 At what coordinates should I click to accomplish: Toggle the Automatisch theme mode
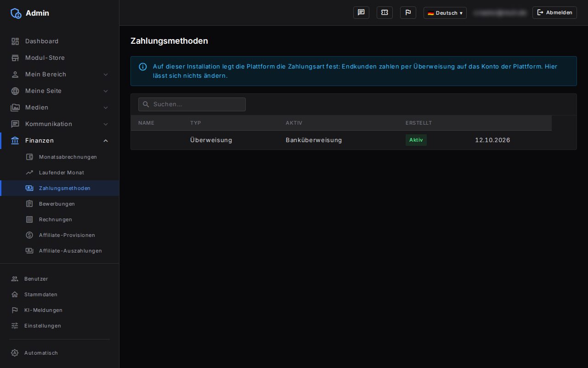tap(60, 353)
